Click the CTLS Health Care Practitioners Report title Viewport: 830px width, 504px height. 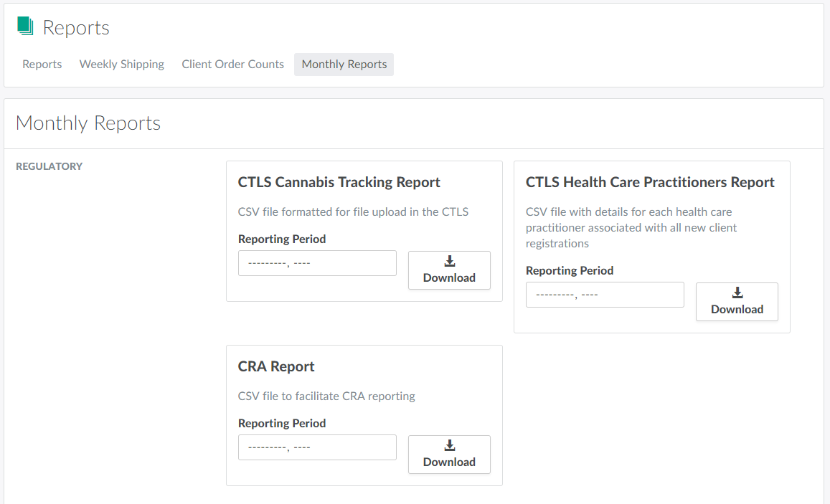tap(650, 182)
